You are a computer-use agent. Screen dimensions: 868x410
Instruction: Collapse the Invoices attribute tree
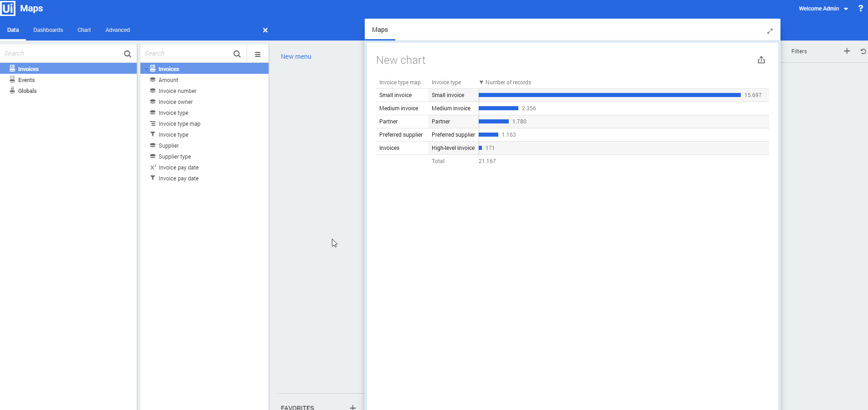(146, 70)
